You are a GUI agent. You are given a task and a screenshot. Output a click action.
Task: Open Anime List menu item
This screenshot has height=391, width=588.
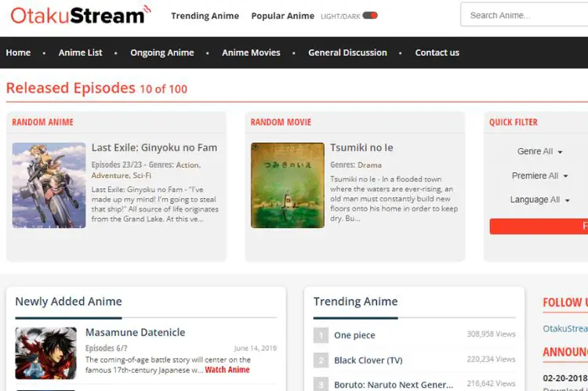80,52
